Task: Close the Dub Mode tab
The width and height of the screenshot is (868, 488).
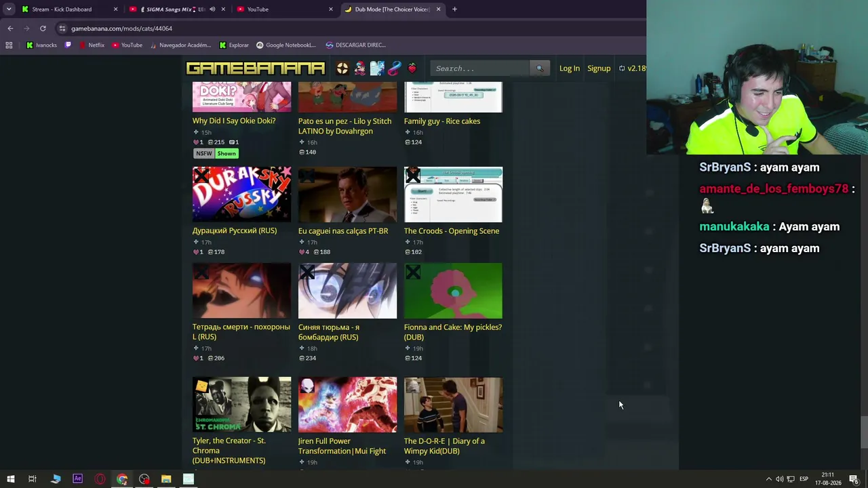Action: [438, 9]
